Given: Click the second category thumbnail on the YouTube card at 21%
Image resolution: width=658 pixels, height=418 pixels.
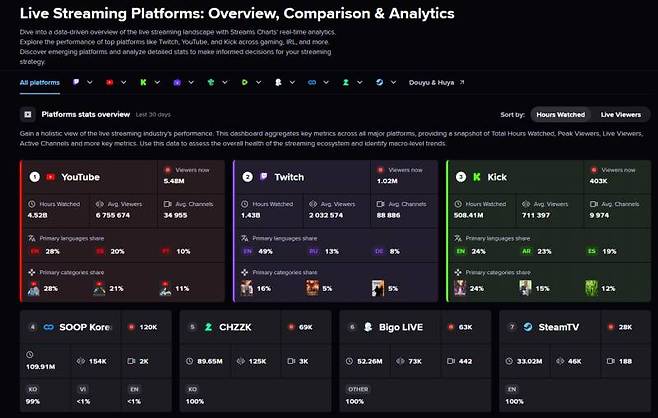Looking at the screenshot, I should (x=99, y=288).
